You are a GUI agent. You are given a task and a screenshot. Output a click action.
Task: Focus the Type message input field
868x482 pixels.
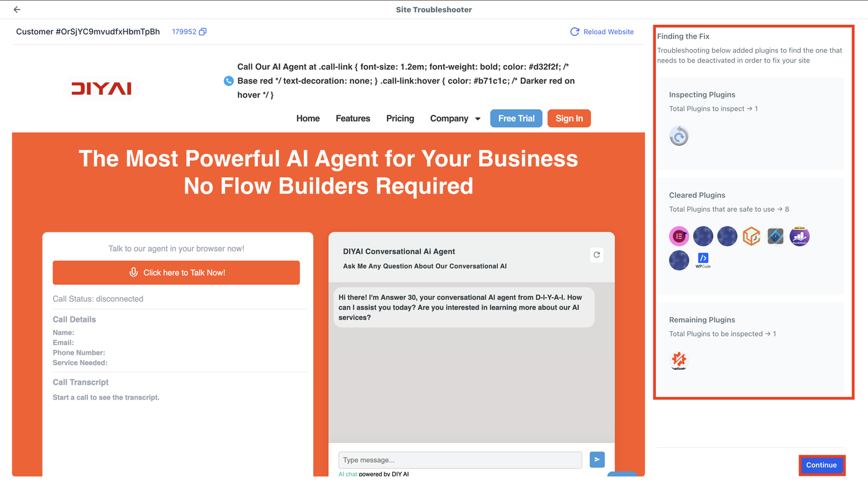point(460,460)
